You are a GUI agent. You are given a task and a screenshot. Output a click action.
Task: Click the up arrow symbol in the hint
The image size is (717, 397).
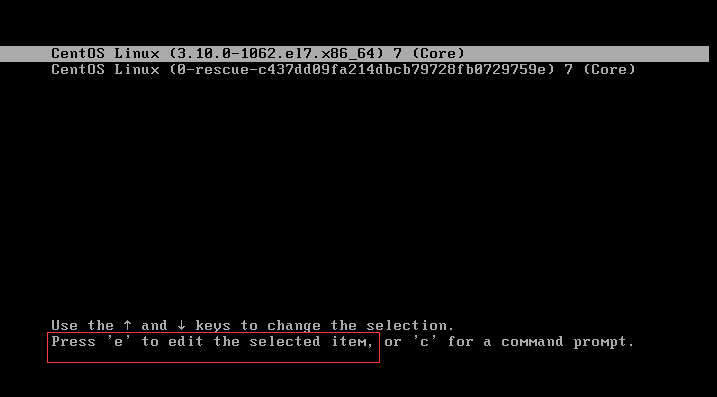[x=128, y=326]
